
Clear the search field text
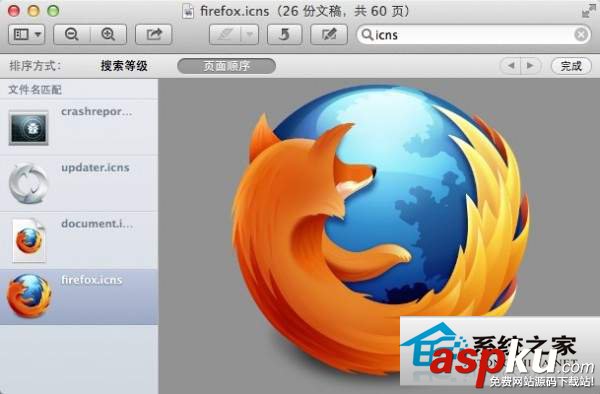pos(581,35)
